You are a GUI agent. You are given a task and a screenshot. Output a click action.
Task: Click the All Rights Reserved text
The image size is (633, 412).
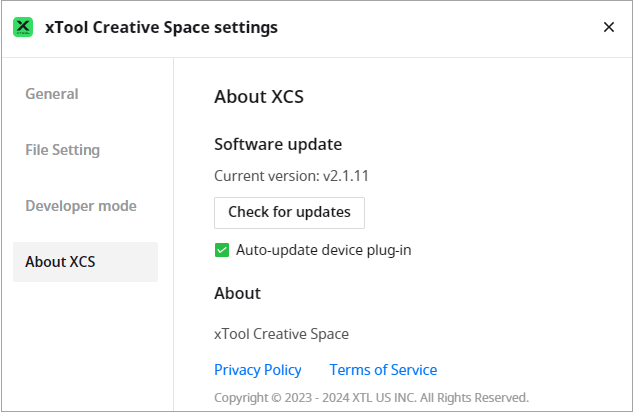474,397
